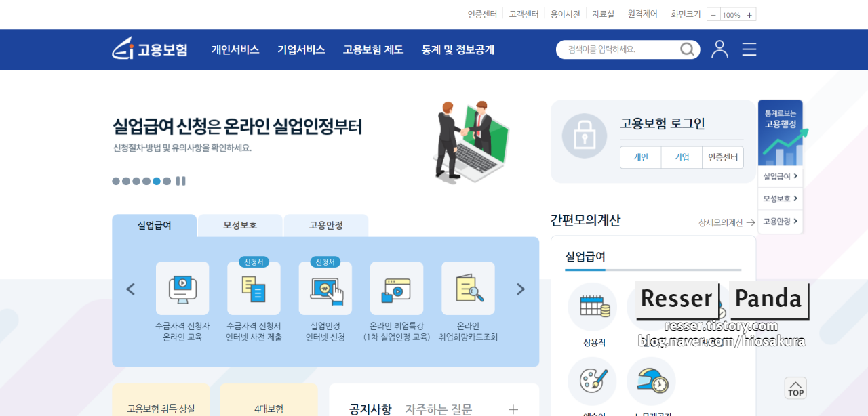Switch to 자주하는 질문 tab
868x416 pixels.
tap(439, 409)
